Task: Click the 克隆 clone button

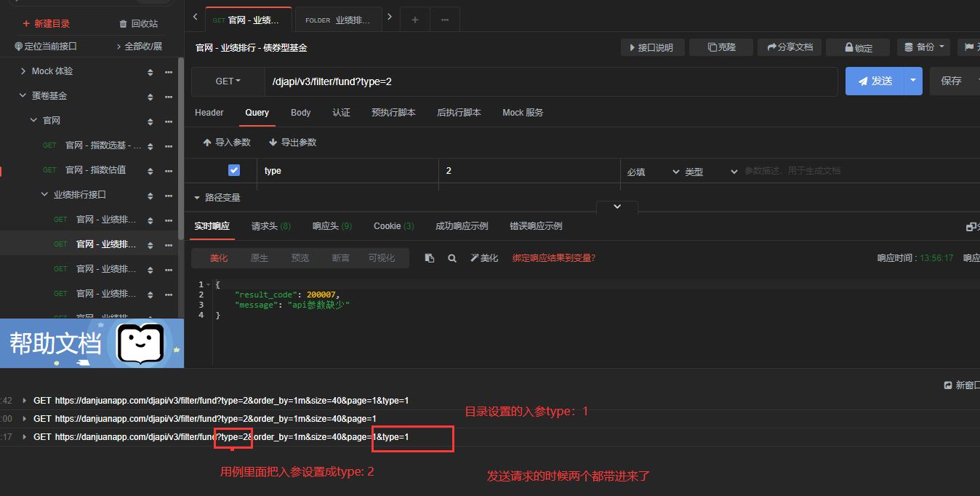Action: click(722, 47)
